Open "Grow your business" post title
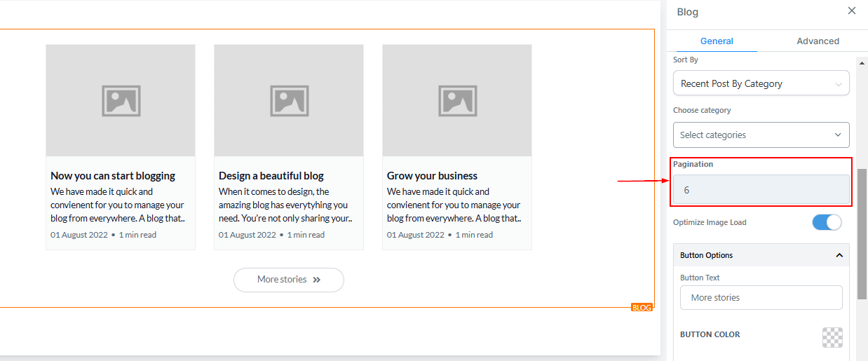Image resolution: width=868 pixels, height=361 pixels. pyautogui.click(x=432, y=176)
